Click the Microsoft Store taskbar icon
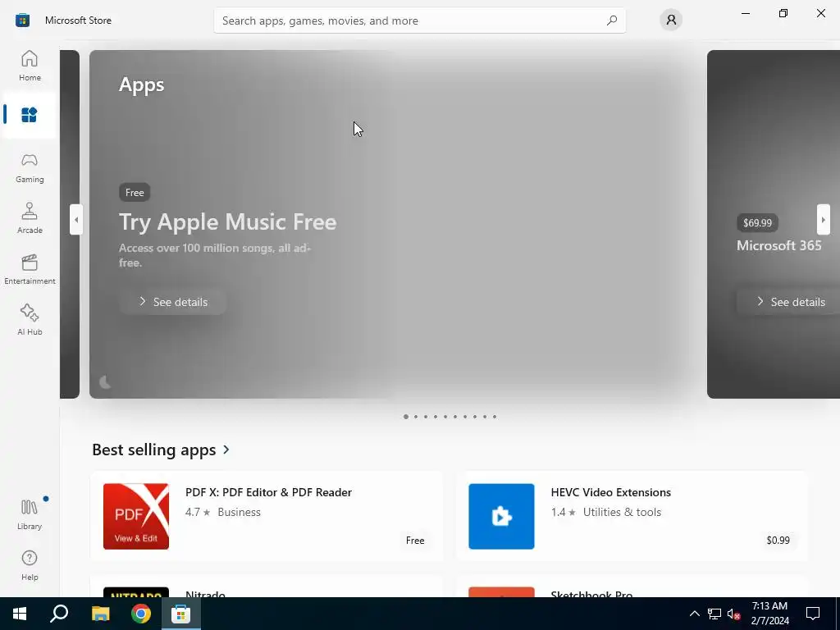 pos(181,614)
